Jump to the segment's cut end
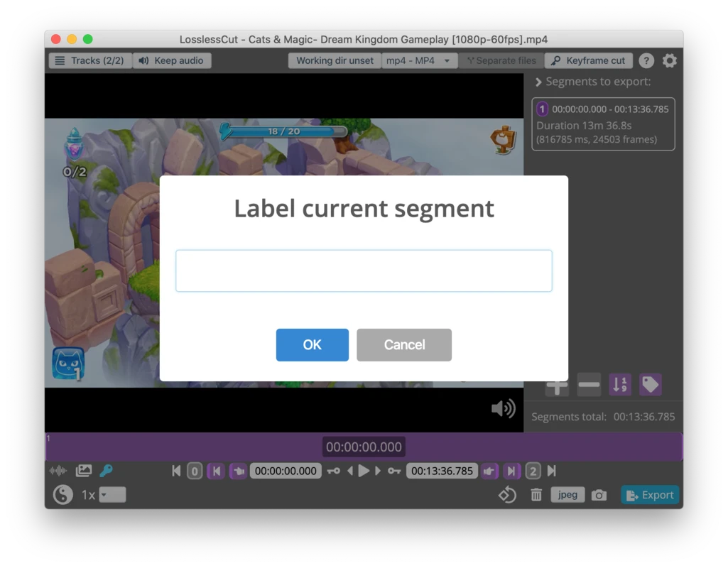The width and height of the screenshot is (728, 568). 511,471
